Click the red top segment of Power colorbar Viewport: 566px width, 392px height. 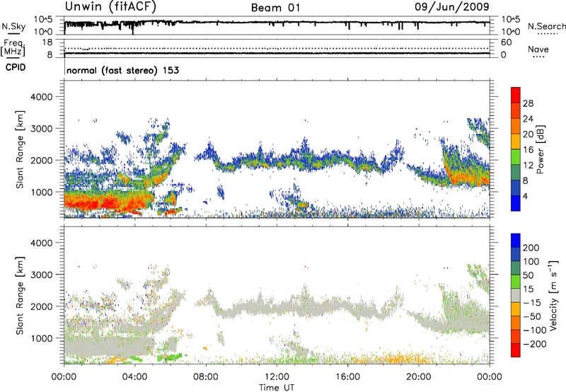click(516, 95)
